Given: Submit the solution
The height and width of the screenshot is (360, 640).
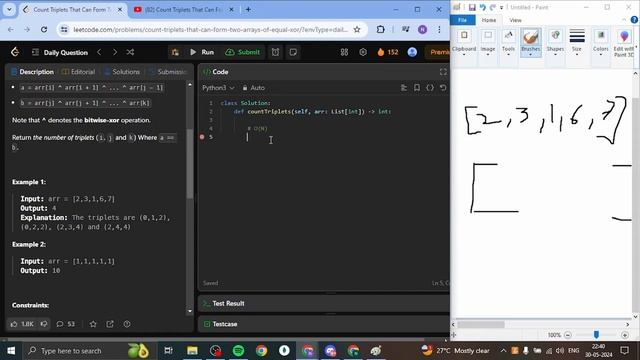Looking at the screenshot, I should [242, 52].
